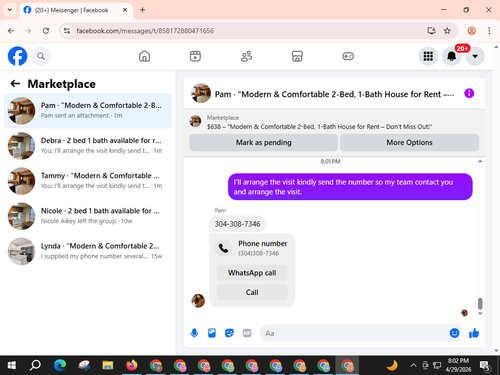Click the back arrow beside Marketplace

tap(15, 83)
